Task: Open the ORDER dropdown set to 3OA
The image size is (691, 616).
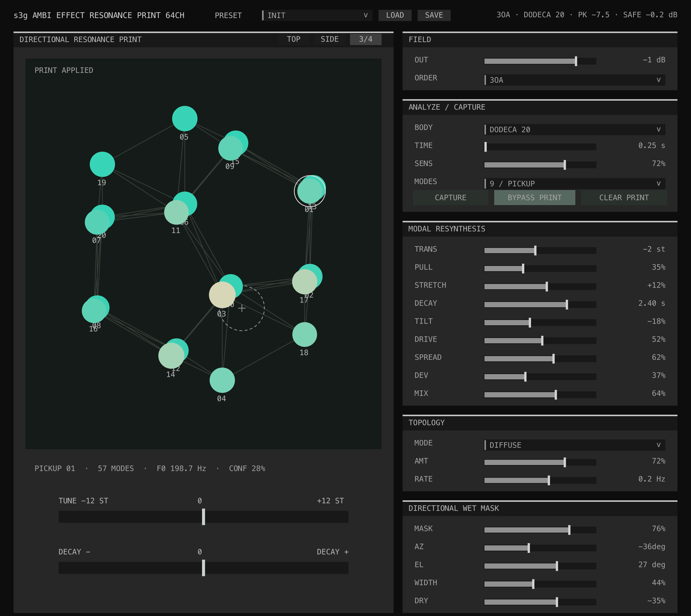Action: click(575, 80)
